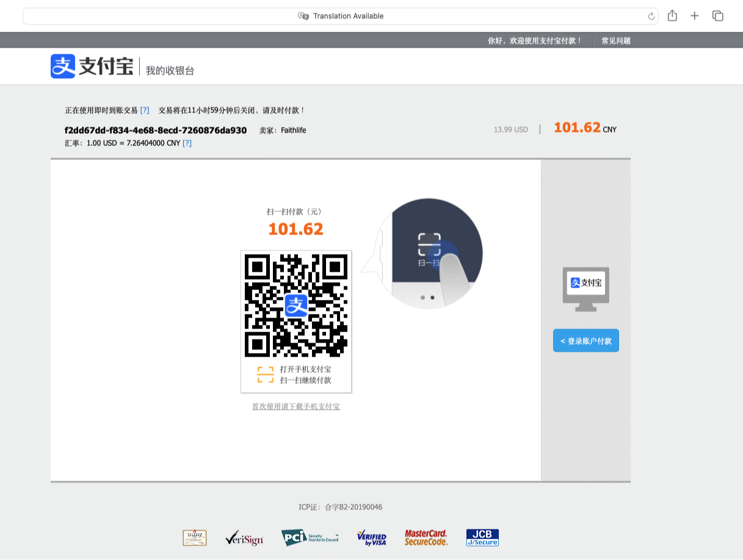The image size is (743, 560).
Task: Open a new tab with plus icon
Action: 695,16
